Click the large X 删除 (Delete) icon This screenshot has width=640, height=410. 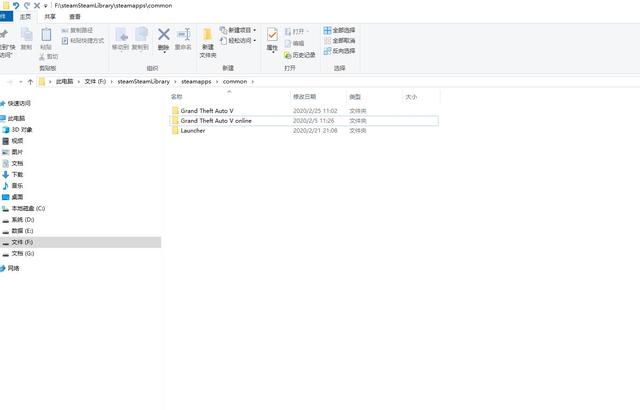click(164, 34)
